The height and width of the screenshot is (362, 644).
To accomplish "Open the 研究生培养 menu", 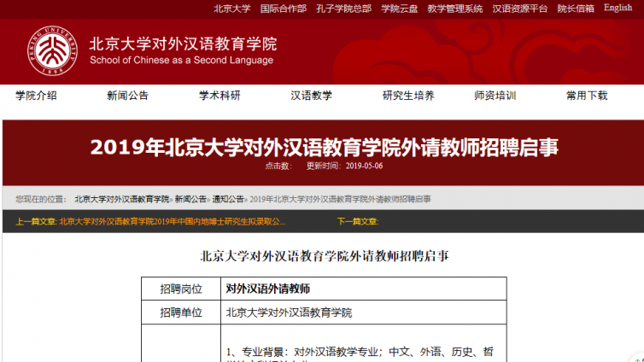I will point(408,96).
